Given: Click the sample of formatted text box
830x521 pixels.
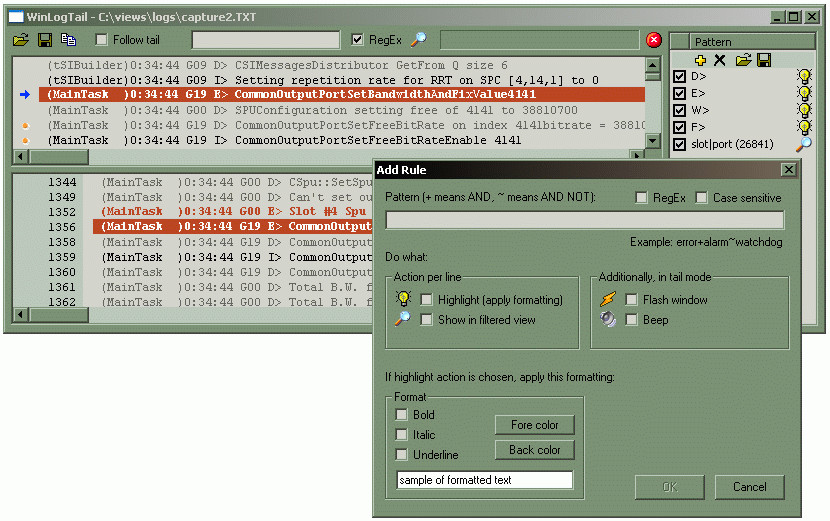Looking at the screenshot, I should pos(485,480).
